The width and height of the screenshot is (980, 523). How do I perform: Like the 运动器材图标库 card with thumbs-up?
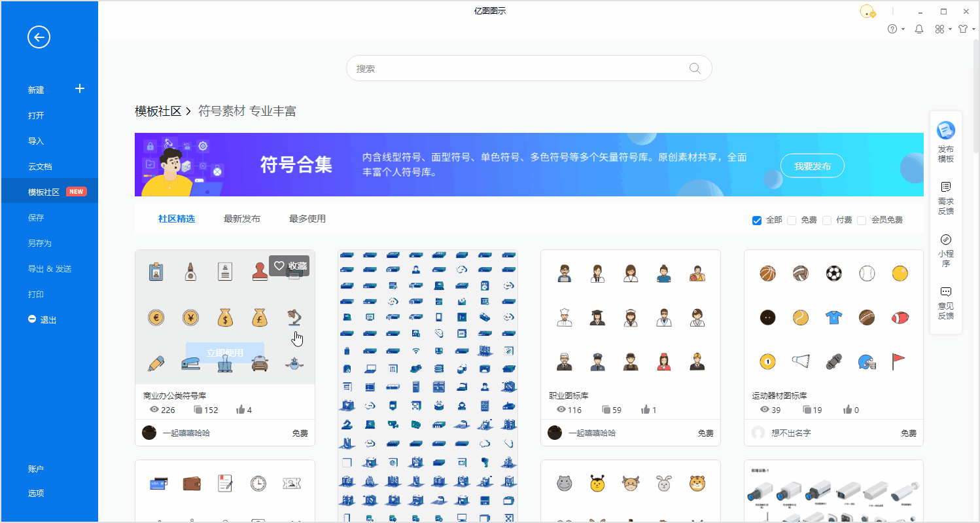[x=849, y=410]
